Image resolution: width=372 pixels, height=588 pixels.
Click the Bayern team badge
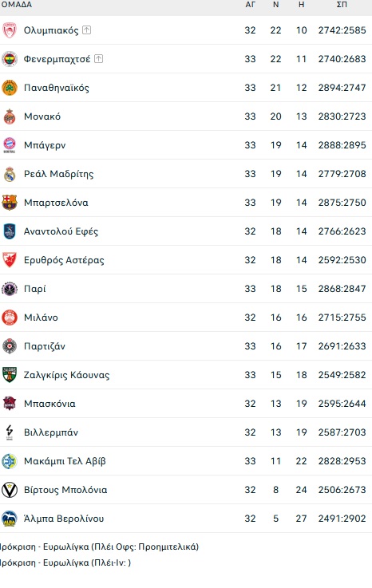pyautogui.click(x=10, y=145)
